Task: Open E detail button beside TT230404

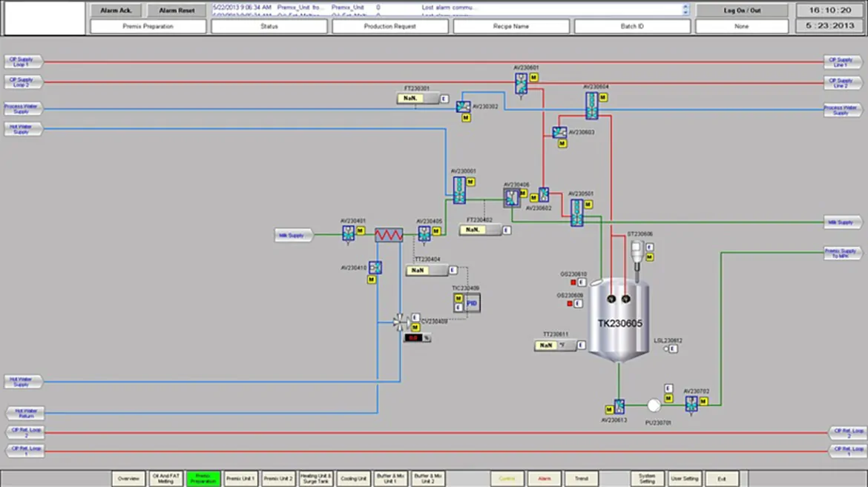Action: pos(453,270)
